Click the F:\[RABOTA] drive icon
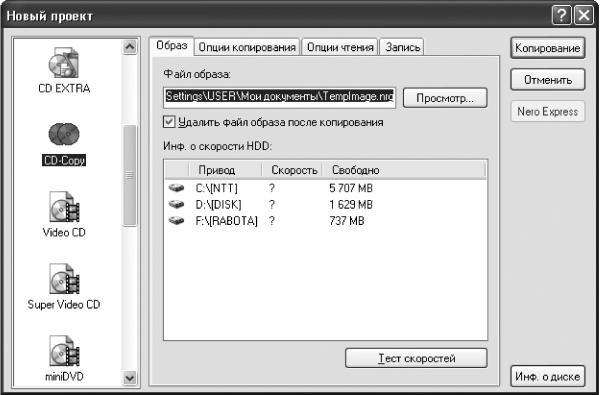 pos(176,221)
